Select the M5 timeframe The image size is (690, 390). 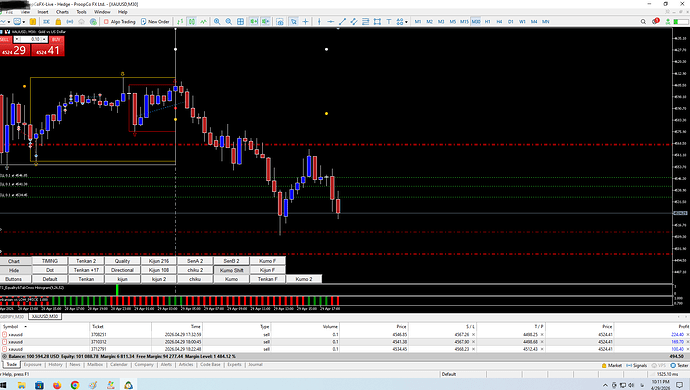[x=452, y=22]
